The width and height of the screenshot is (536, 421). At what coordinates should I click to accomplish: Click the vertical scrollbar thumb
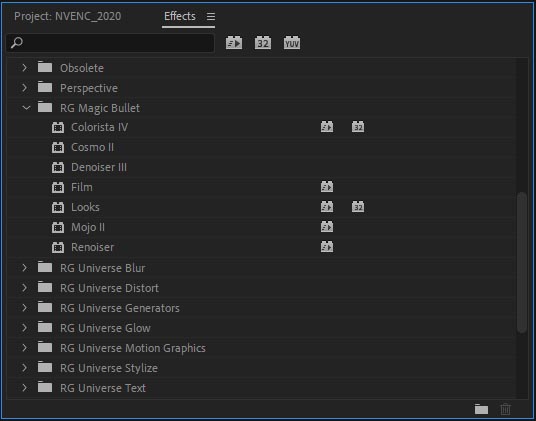pos(522,262)
